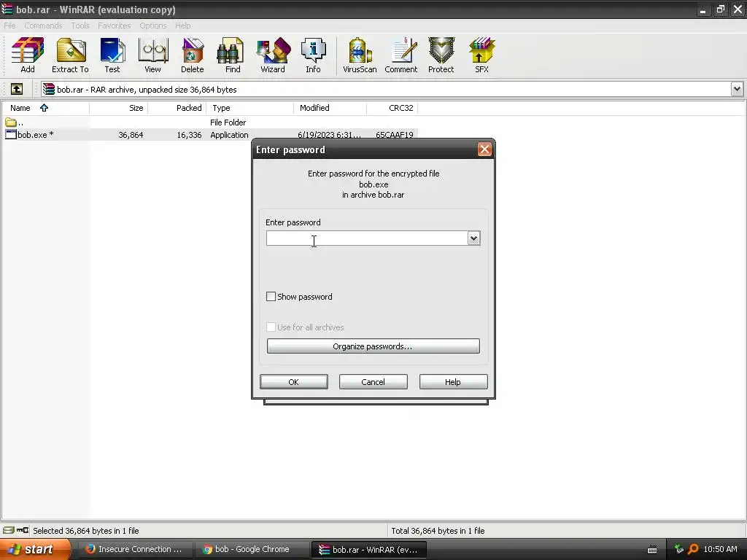Expand the password history dropdown
Viewport: 747px width, 560px height.
pyautogui.click(x=473, y=238)
